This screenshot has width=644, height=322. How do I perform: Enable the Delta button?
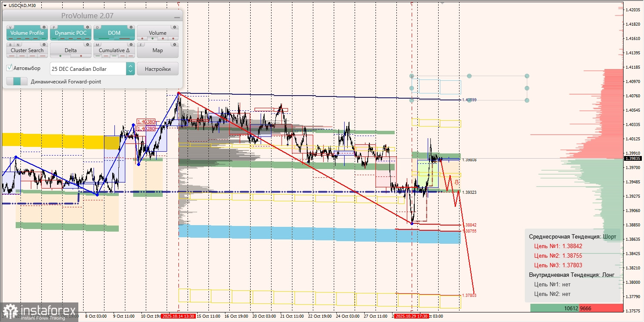[70, 50]
